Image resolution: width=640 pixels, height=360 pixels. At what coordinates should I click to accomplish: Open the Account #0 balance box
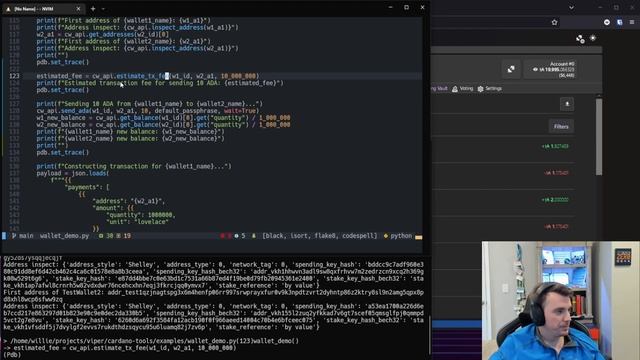click(550, 69)
